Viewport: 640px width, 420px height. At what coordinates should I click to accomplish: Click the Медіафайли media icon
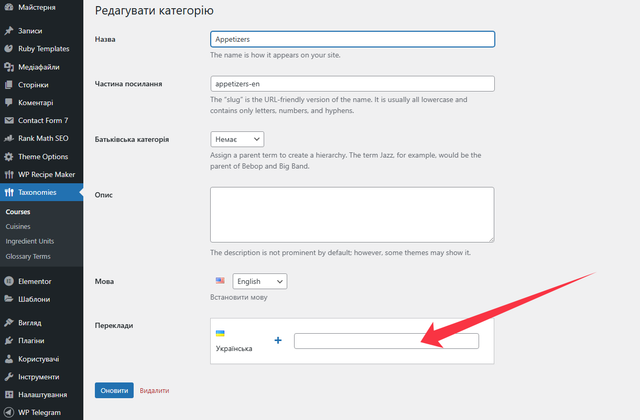click(x=9, y=67)
